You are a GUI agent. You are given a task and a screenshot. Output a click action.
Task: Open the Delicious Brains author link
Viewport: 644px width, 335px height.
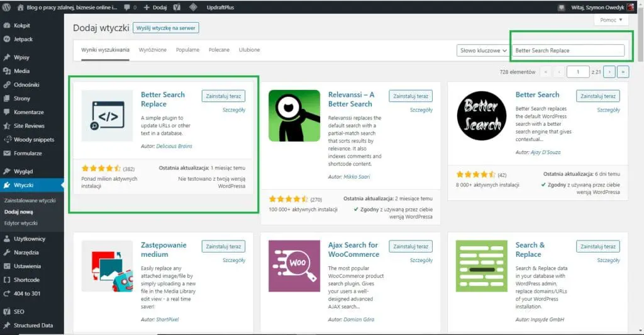tap(174, 146)
